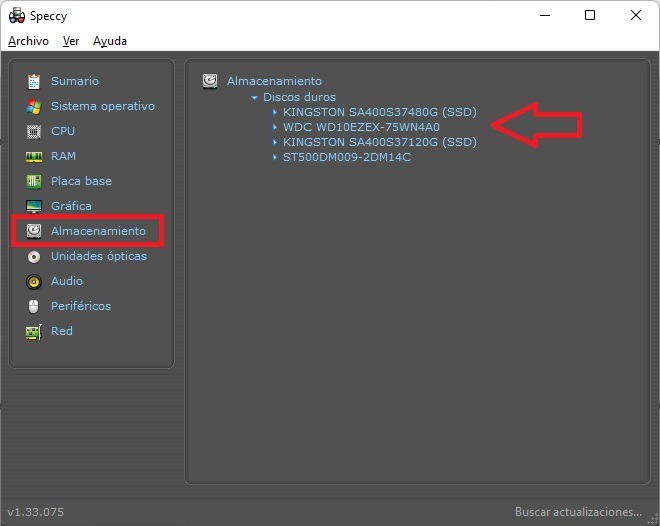Click Buscar actualizaciones link
Viewport: 660px width, 526px height.
pos(578,512)
